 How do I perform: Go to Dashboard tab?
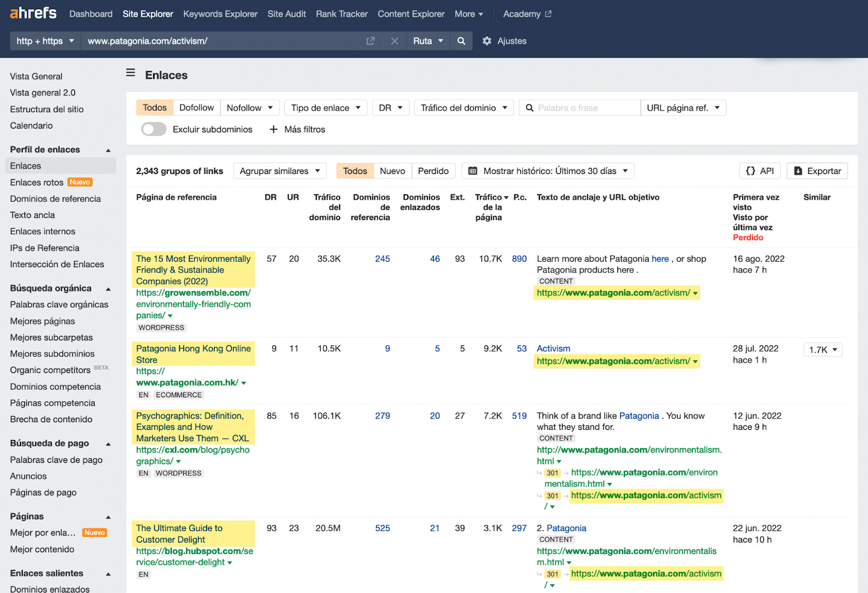(91, 14)
